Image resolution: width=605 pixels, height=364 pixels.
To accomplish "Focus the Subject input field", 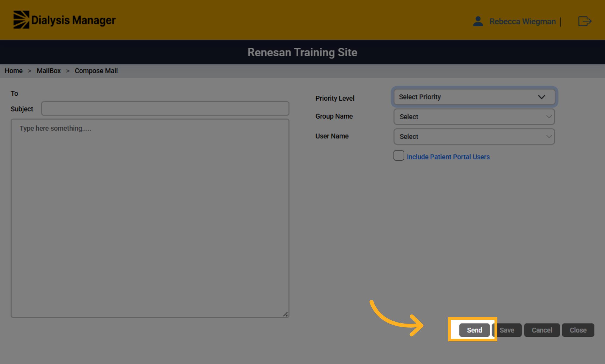I will point(165,108).
